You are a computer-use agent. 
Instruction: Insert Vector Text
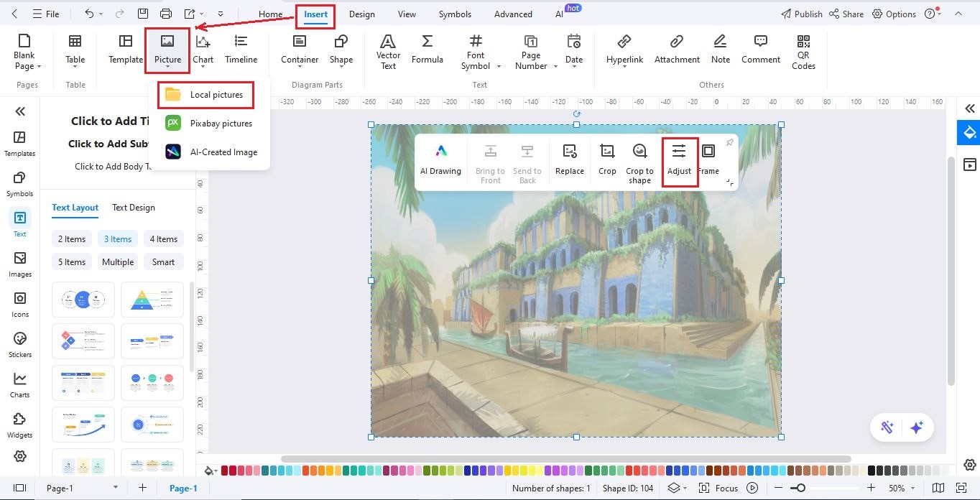[x=388, y=52]
